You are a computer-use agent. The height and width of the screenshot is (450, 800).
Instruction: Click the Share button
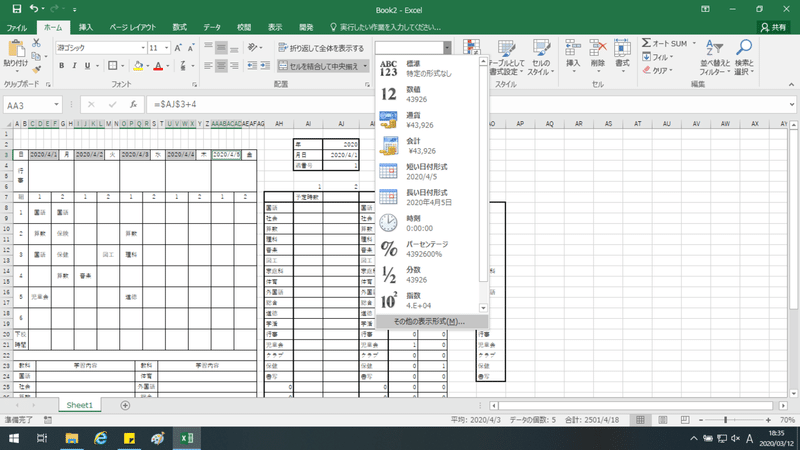[x=773, y=27]
